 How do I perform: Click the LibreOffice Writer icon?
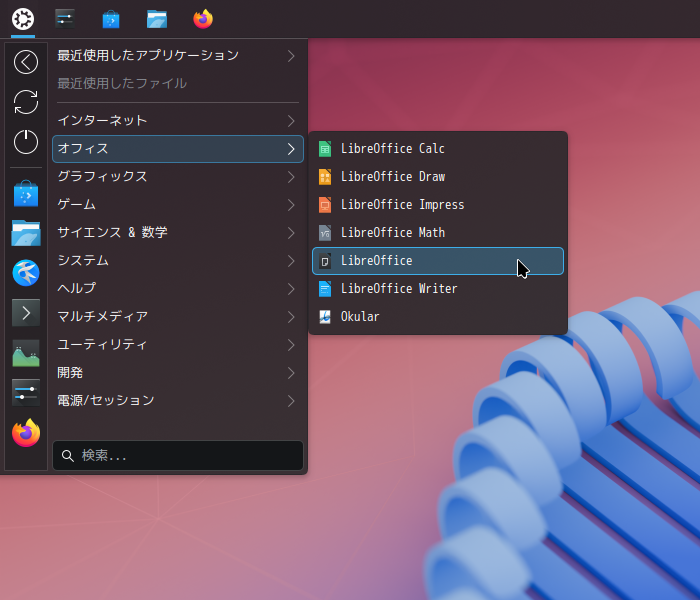(325, 289)
